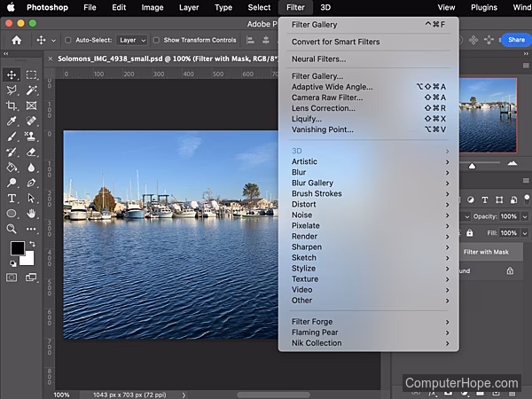Click the Navigator zoom slider handle
The width and height of the screenshot is (532, 399).
pos(472,166)
